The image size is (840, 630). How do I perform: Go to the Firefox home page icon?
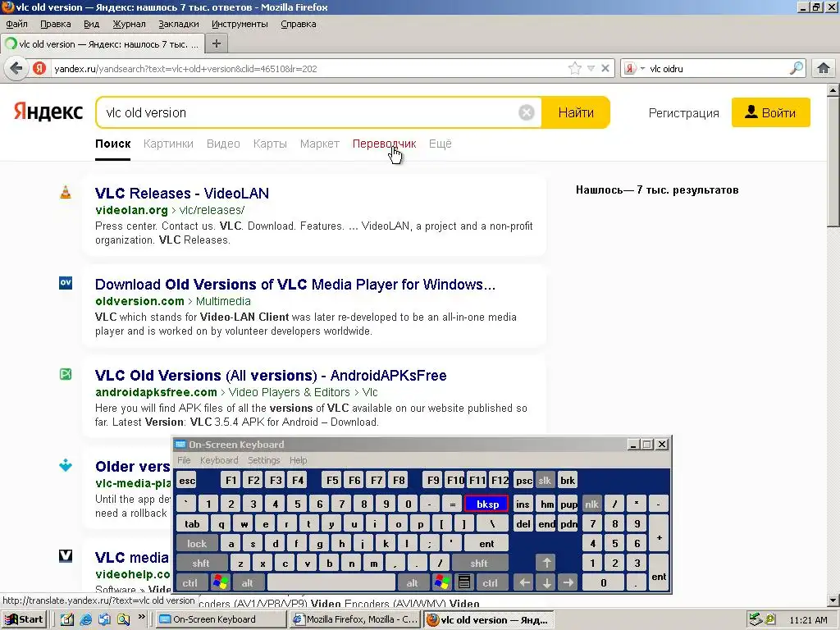tap(824, 68)
